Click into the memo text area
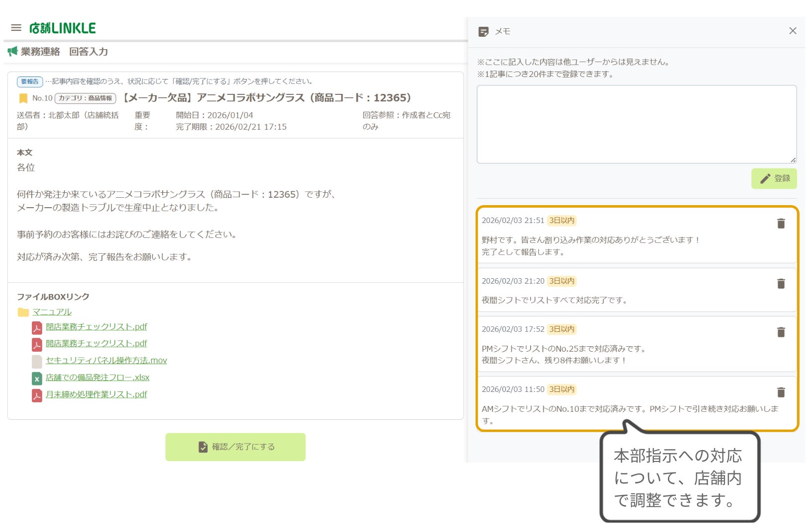The height and width of the screenshot is (532, 809). [x=637, y=124]
